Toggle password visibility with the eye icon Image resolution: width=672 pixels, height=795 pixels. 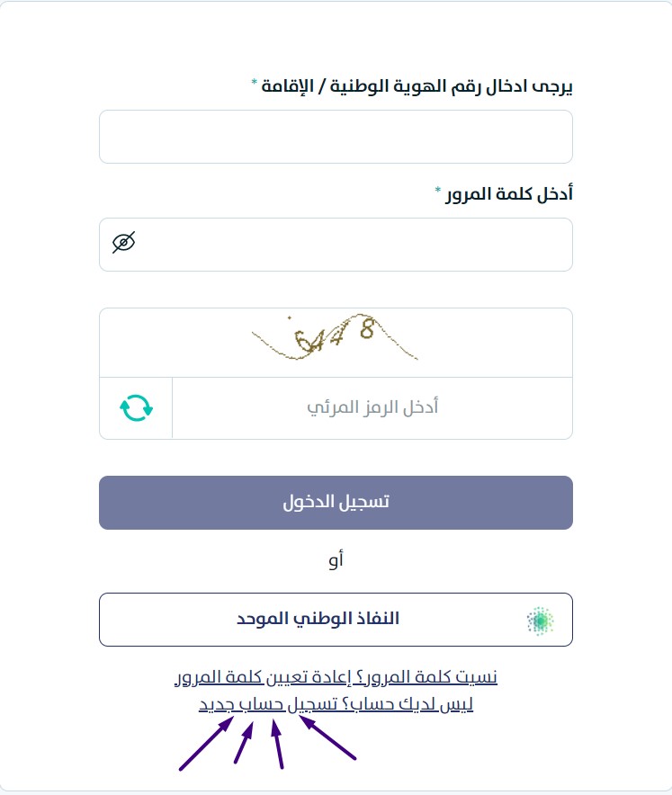tap(124, 242)
